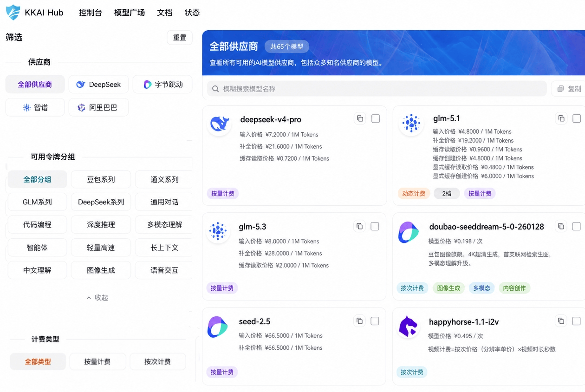Click the happyhorse-1.1-i2v horse logo
The width and height of the screenshot is (585, 392).
pos(409,326)
